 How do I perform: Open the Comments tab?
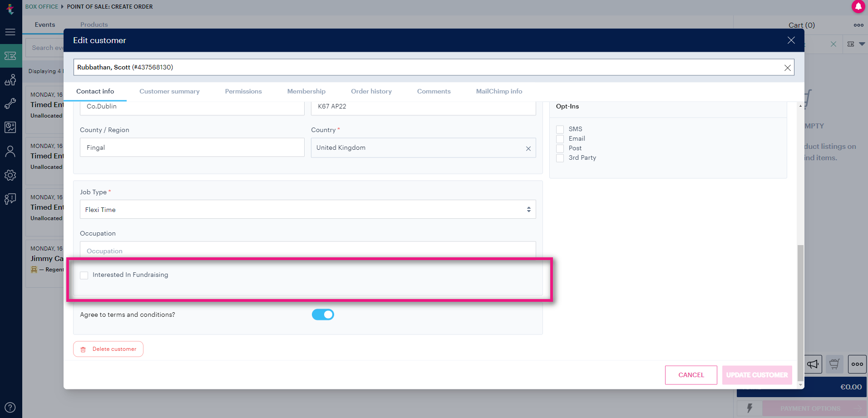pos(434,91)
